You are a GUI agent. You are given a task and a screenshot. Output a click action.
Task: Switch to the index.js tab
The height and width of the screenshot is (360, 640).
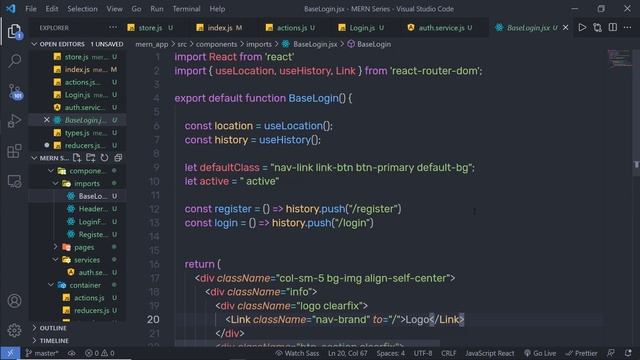click(x=219, y=27)
